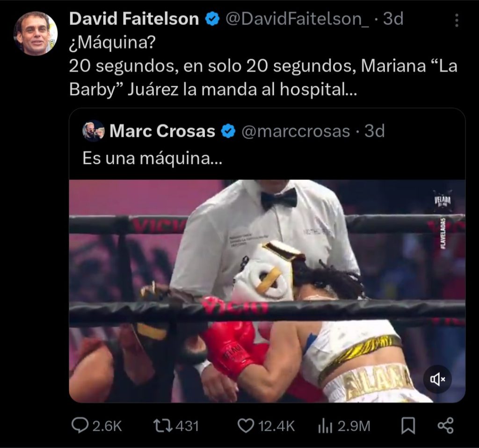479x448 pixels.
Task: Click Marc Crosas's verified badge
Action: pyautogui.click(x=228, y=131)
